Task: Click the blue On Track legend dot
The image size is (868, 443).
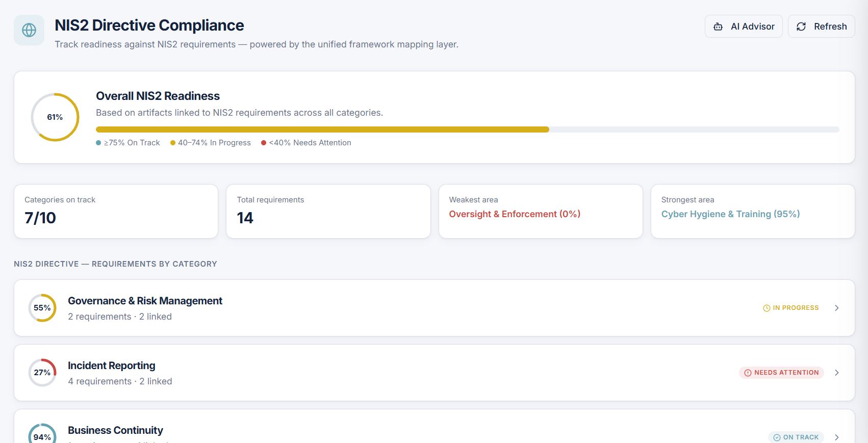Action: pyautogui.click(x=98, y=143)
